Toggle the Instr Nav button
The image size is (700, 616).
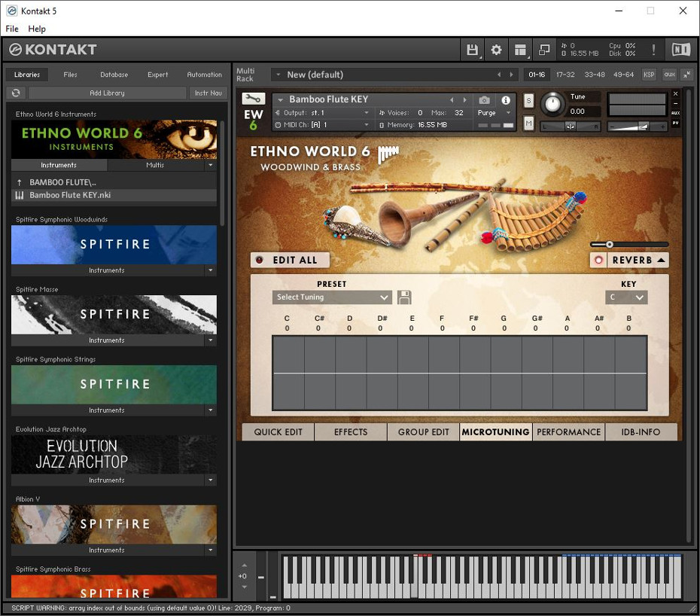coord(208,93)
